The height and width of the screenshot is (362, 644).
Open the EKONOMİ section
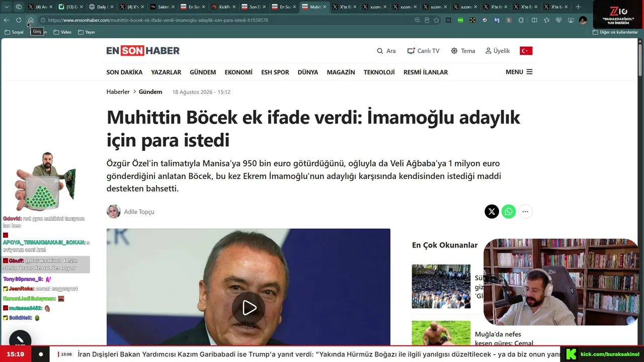click(x=238, y=72)
